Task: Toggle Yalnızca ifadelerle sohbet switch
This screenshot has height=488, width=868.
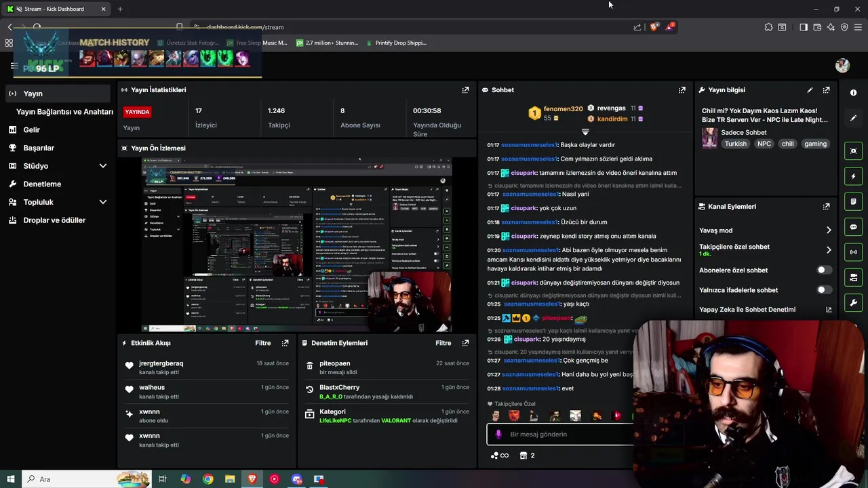Action: tap(824, 289)
